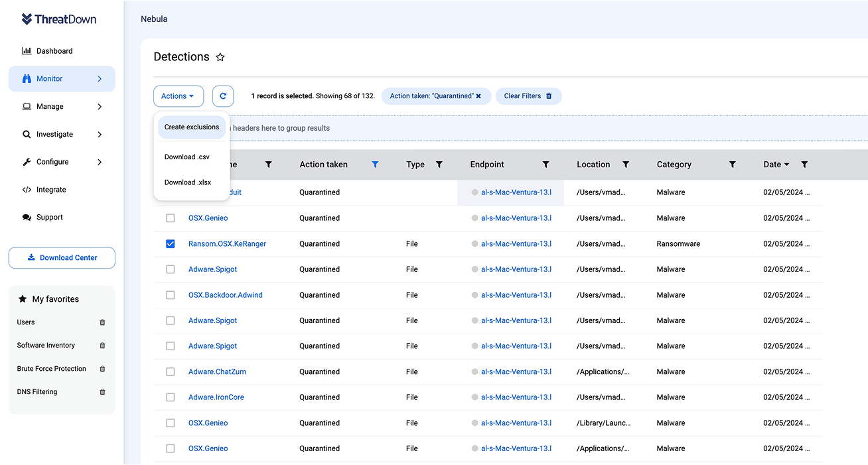The image size is (868, 465).
Task: Delete Users from My favorites
Action: [x=102, y=322]
